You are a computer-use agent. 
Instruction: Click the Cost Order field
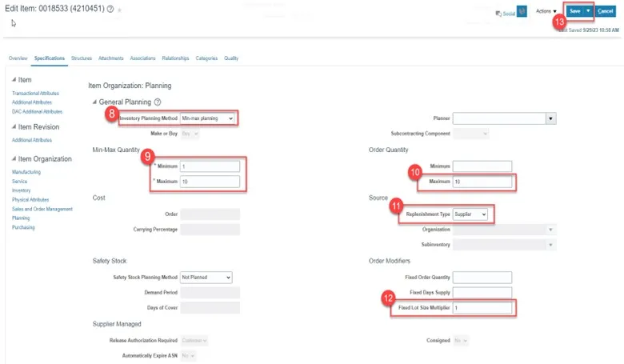click(210, 214)
